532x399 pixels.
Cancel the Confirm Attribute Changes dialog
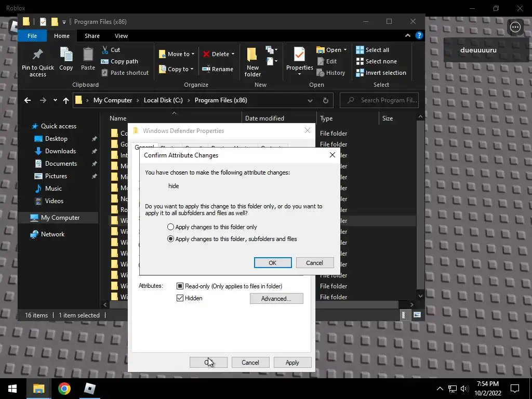[x=314, y=262]
